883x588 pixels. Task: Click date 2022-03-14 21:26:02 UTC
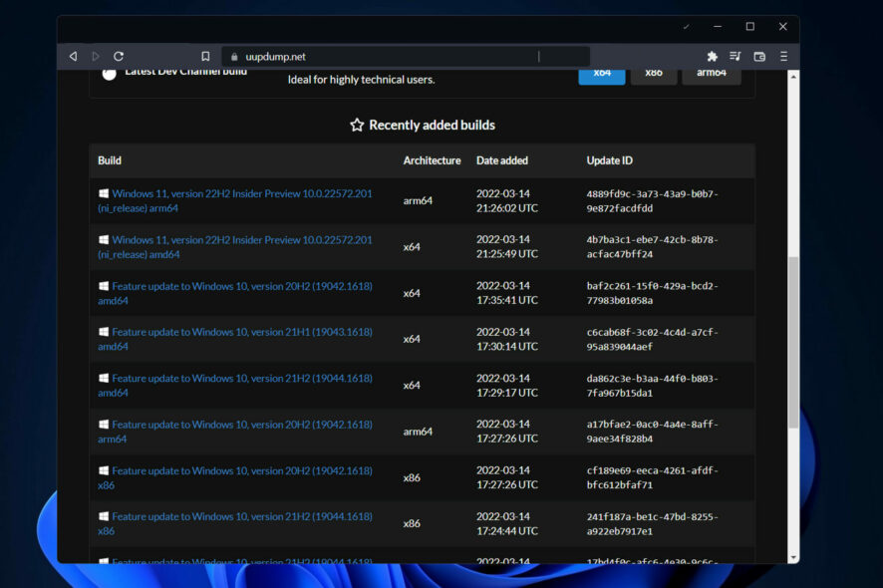point(507,201)
